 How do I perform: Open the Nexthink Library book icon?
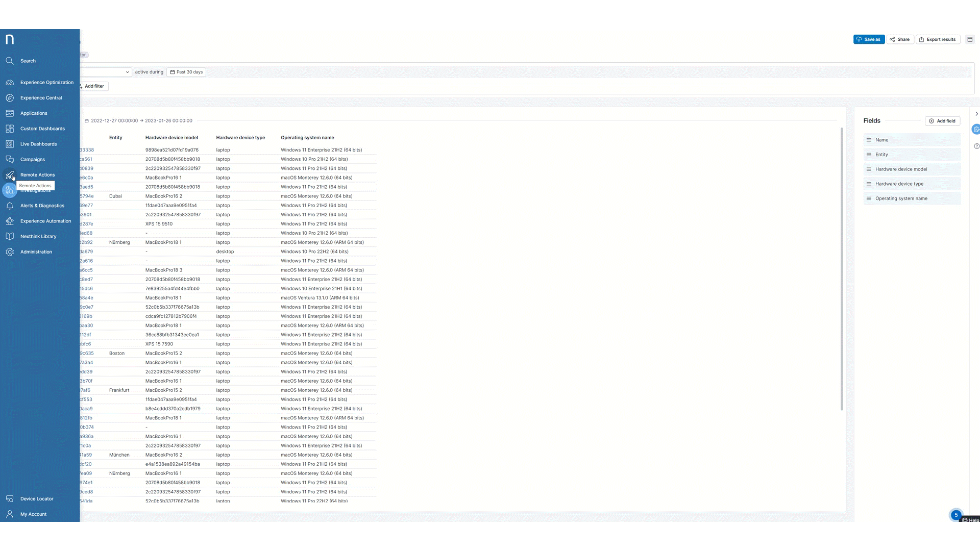click(10, 236)
